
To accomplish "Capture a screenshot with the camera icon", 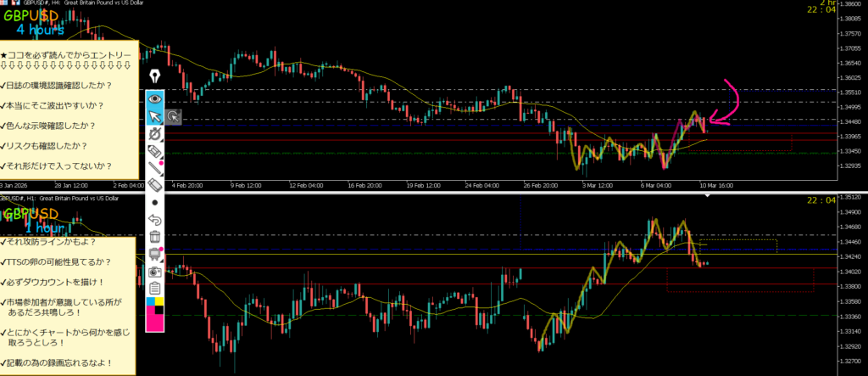I will point(155,272).
